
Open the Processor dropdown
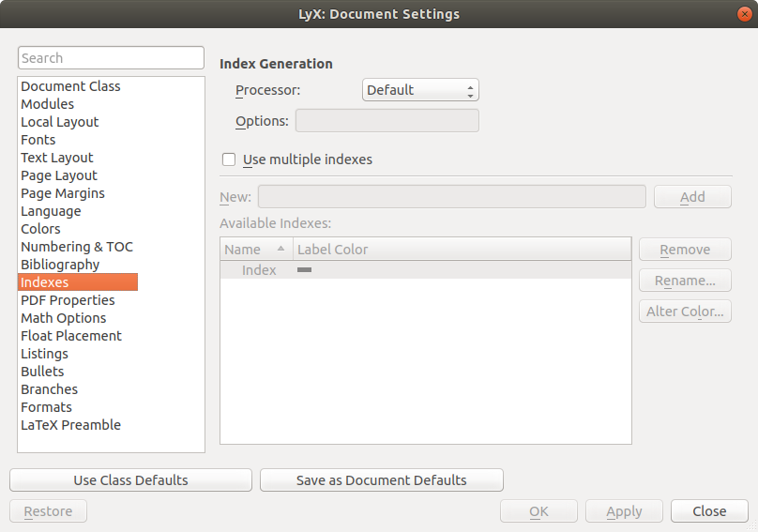point(420,90)
